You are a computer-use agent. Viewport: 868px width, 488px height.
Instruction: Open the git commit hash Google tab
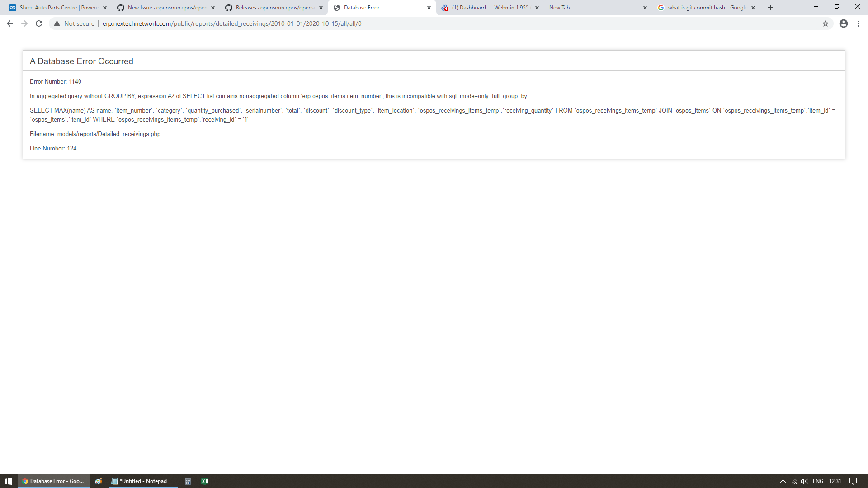707,8
